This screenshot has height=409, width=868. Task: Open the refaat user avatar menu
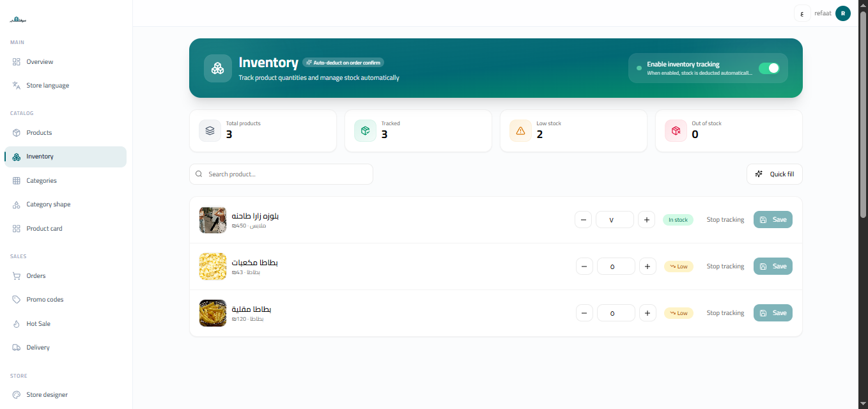click(x=843, y=13)
